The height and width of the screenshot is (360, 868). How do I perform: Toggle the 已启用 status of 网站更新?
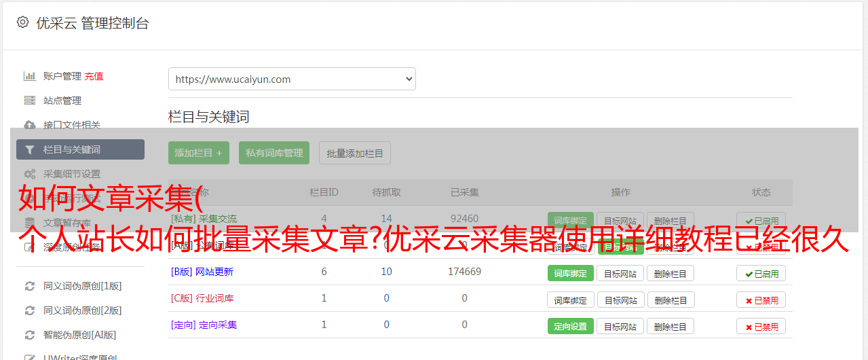761,273
